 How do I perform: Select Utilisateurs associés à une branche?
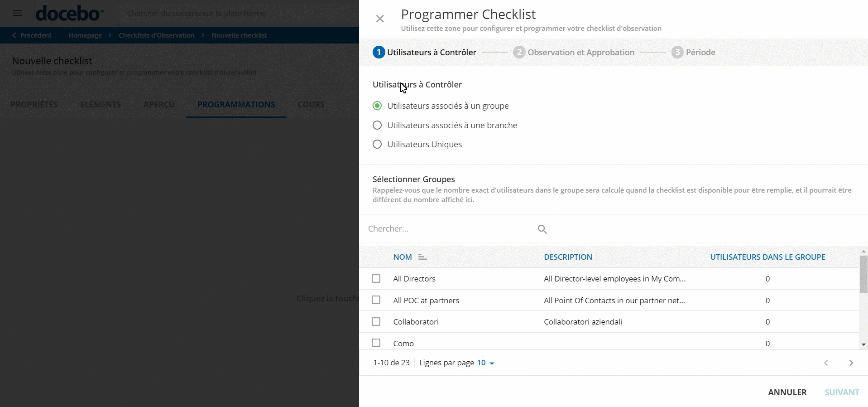tap(377, 126)
